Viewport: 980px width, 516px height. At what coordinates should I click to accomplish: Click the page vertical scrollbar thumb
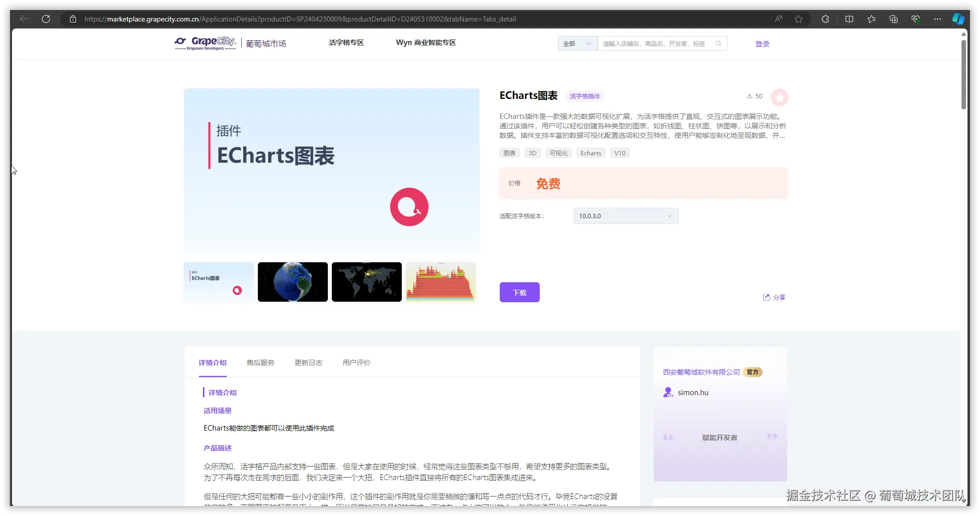[x=964, y=74]
